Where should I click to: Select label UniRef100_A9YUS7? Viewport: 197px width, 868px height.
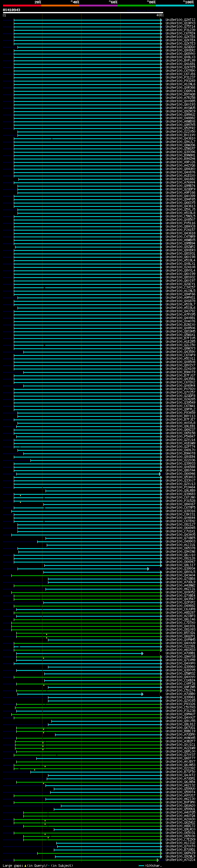pos(180,796)
